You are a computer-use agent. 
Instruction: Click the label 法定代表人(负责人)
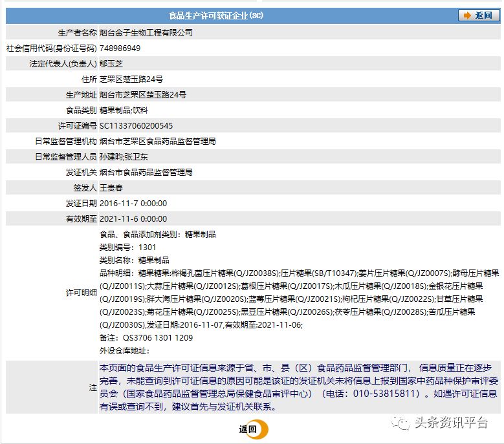(x=63, y=63)
